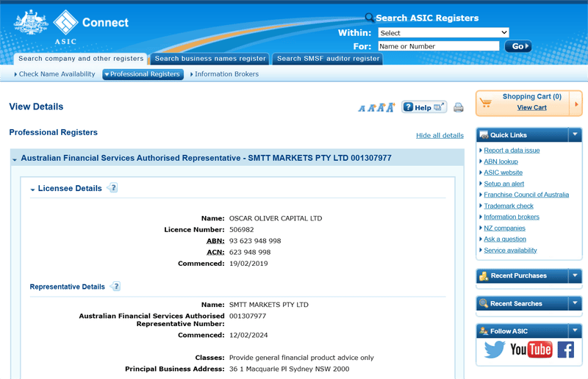Screen dimensions: 588x379
Task: Click the shopping cart icon
Action: tap(486, 103)
